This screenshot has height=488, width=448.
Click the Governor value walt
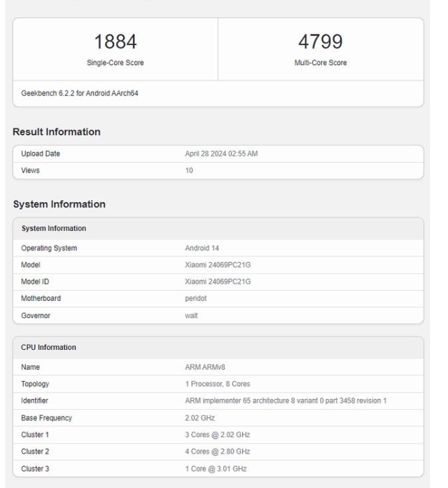click(191, 315)
